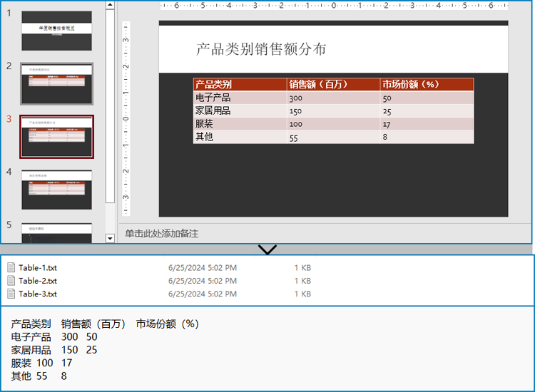Image resolution: width=535 pixels, height=392 pixels.
Task: Click the Table-1.txt file icon
Action: pyautogui.click(x=11, y=267)
